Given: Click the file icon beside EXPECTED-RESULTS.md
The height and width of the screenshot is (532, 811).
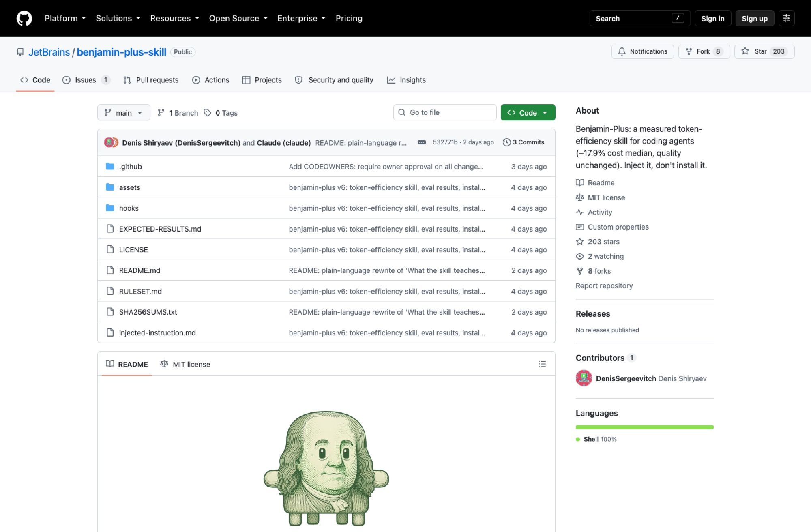Looking at the screenshot, I should click(110, 229).
